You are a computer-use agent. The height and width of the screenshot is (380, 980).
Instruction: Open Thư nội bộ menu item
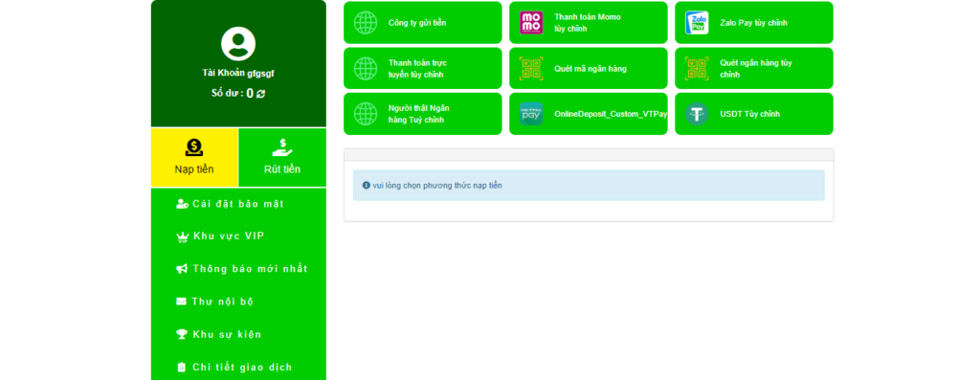(x=215, y=302)
